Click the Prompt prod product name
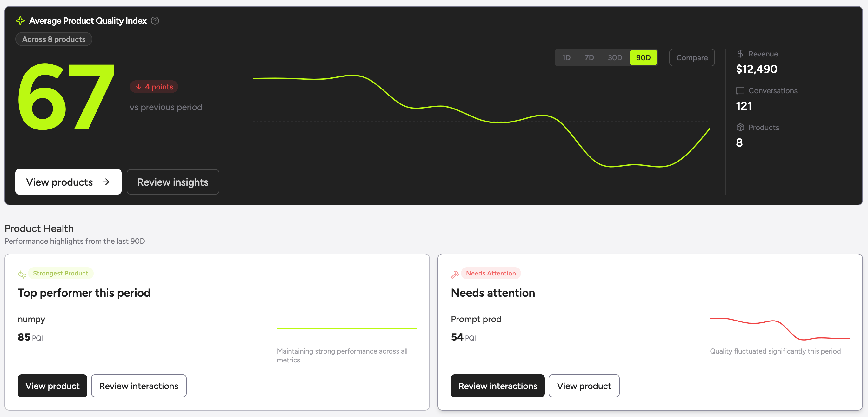868x417 pixels. click(x=476, y=319)
